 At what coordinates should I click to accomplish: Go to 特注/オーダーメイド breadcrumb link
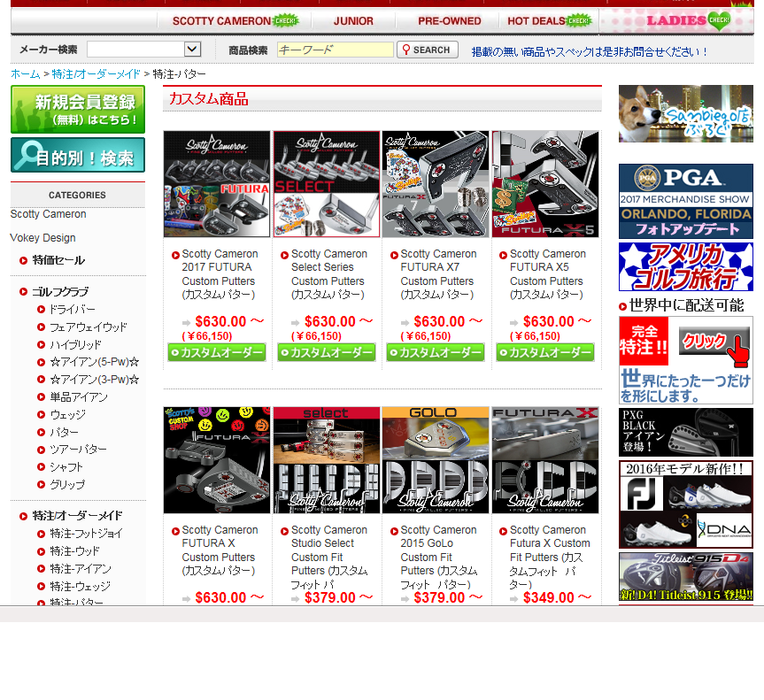[x=96, y=74]
